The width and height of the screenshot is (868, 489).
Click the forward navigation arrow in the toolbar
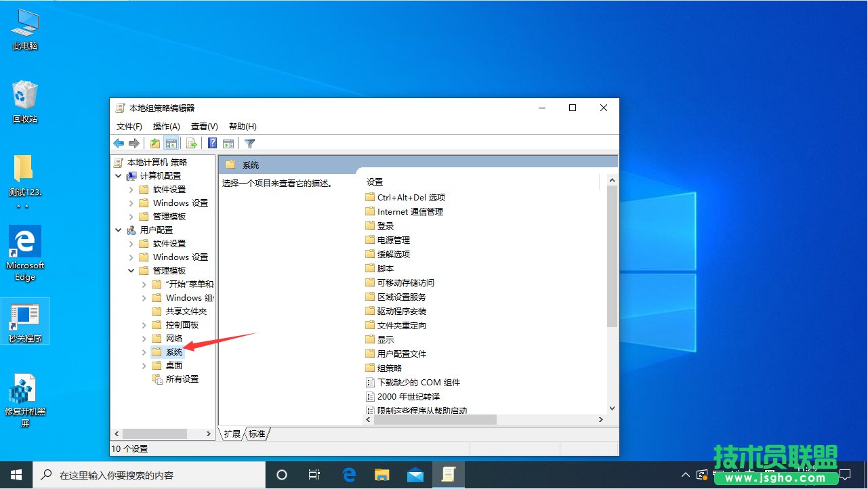point(134,143)
